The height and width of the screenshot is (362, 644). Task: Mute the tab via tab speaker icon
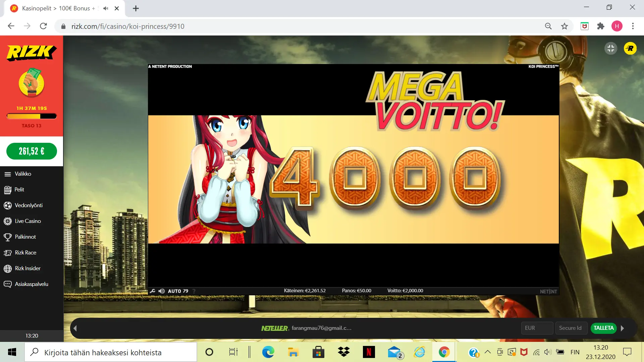106,8
